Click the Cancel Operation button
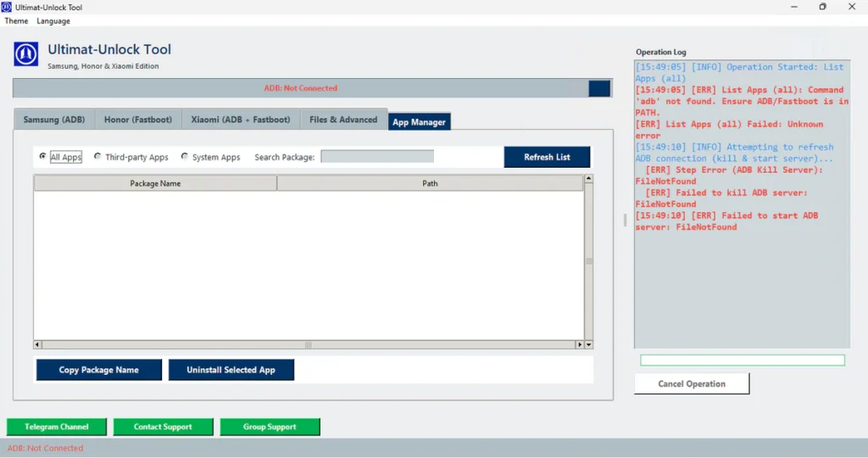The image size is (868, 458). tap(692, 384)
